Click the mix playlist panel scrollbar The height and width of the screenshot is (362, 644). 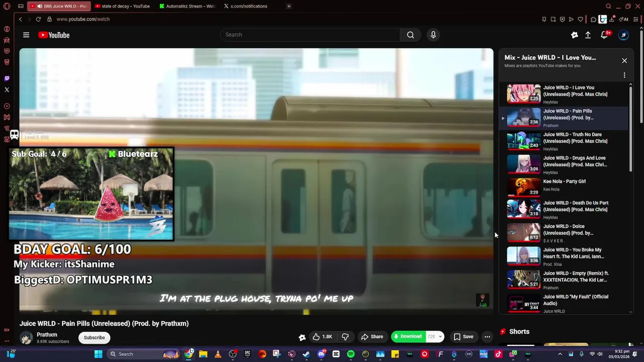pyautogui.click(x=631, y=128)
